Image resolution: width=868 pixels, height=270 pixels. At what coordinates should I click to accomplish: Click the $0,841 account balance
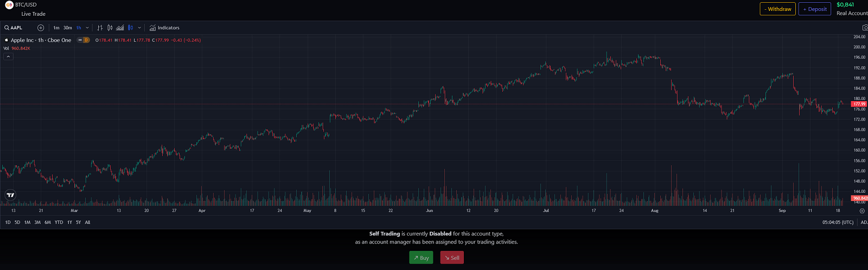[x=845, y=5]
